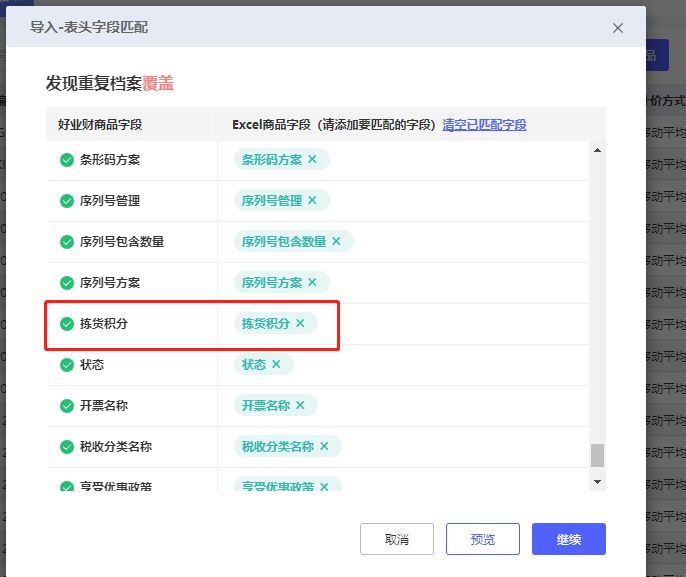Remove the 状态 matched field tag
Screen dimensions: 686x577
276,365
